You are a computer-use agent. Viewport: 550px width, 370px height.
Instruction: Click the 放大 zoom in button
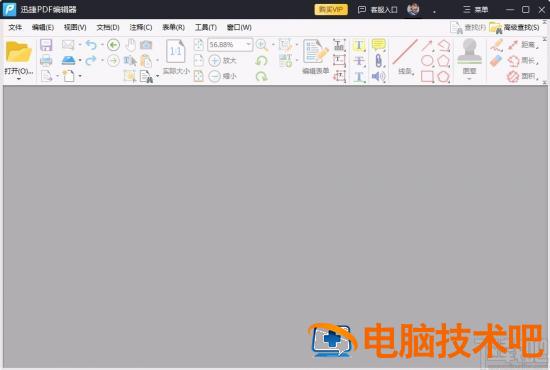[x=223, y=61]
